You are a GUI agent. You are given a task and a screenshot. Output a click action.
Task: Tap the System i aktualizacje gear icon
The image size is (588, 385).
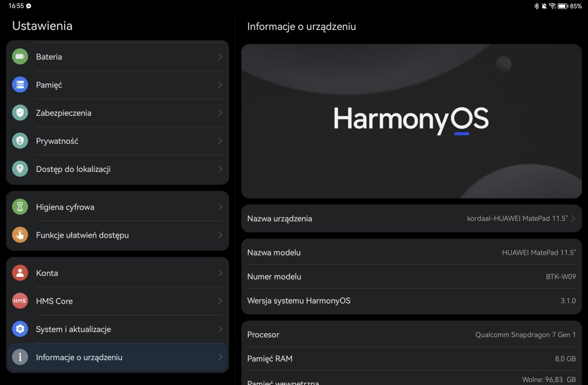(20, 329)
